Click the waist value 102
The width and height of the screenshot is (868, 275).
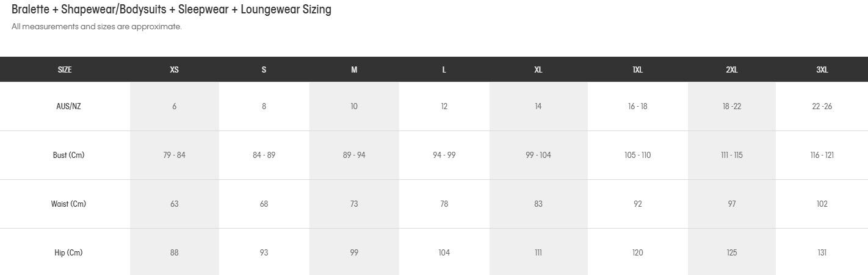point(822,204)
